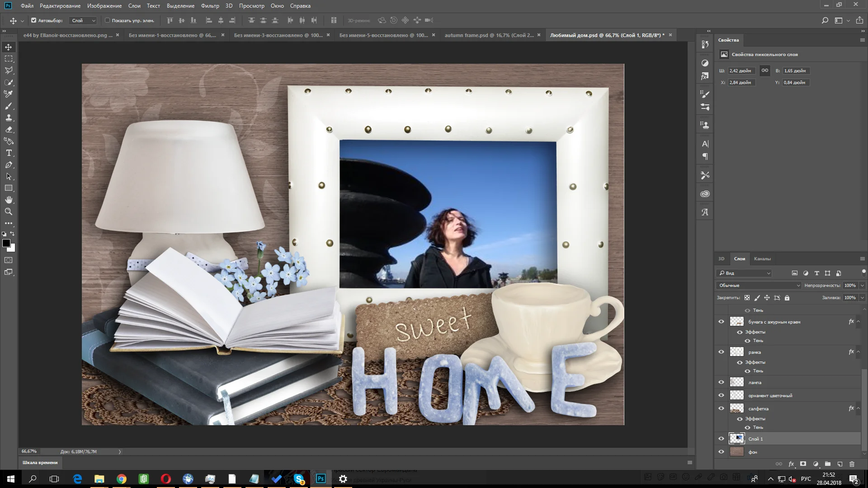This screenshot has height=488, width=868.
Task: Select the Eraser tool
Action: [x=9, y=130]
